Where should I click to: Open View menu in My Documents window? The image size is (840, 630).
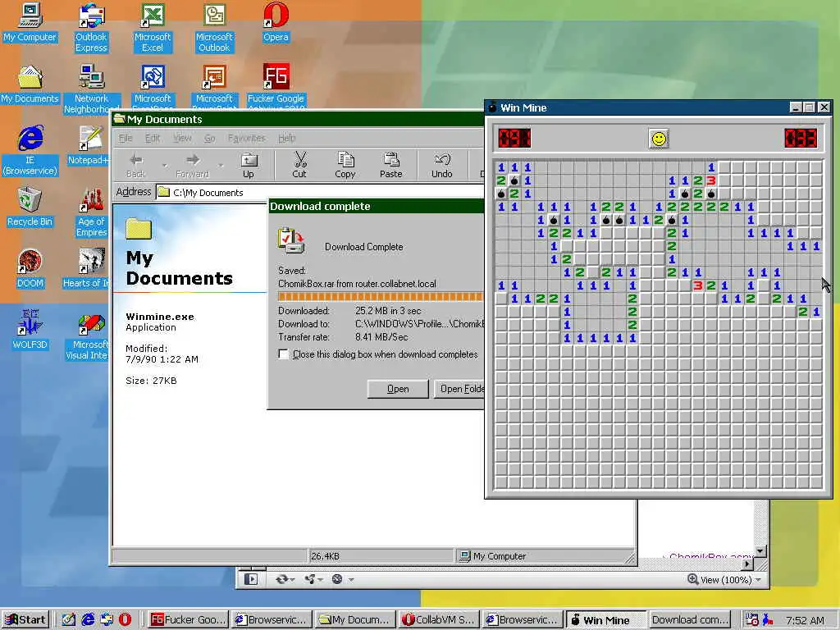tap(182, 138)
